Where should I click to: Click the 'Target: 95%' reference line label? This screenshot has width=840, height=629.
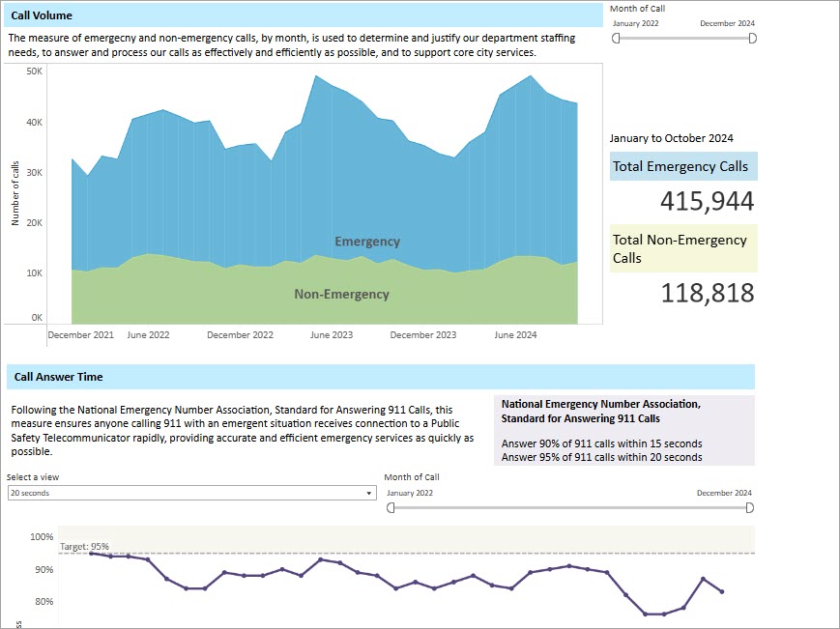click(84, 546)
